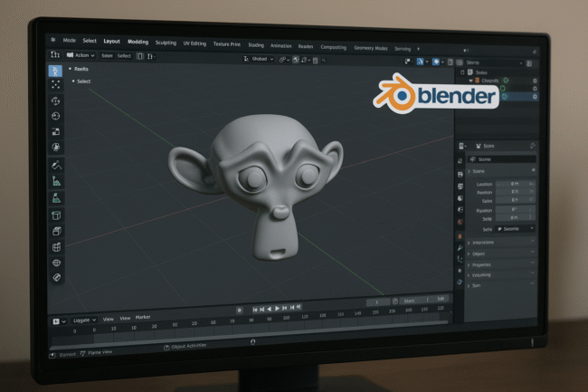The width and height of the screenshot is (588, 392).
Task: Click the Ripotion value field
Action: (x=514, y=209)
